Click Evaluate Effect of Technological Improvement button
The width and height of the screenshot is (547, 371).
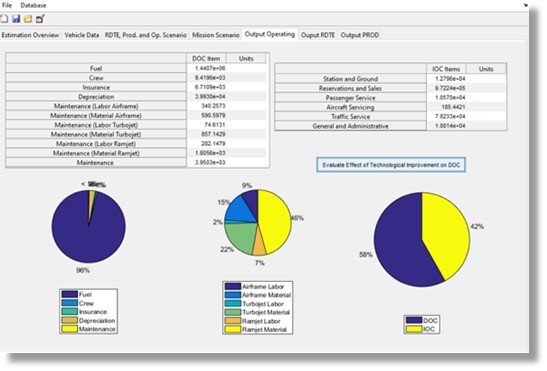click(391, 165)
